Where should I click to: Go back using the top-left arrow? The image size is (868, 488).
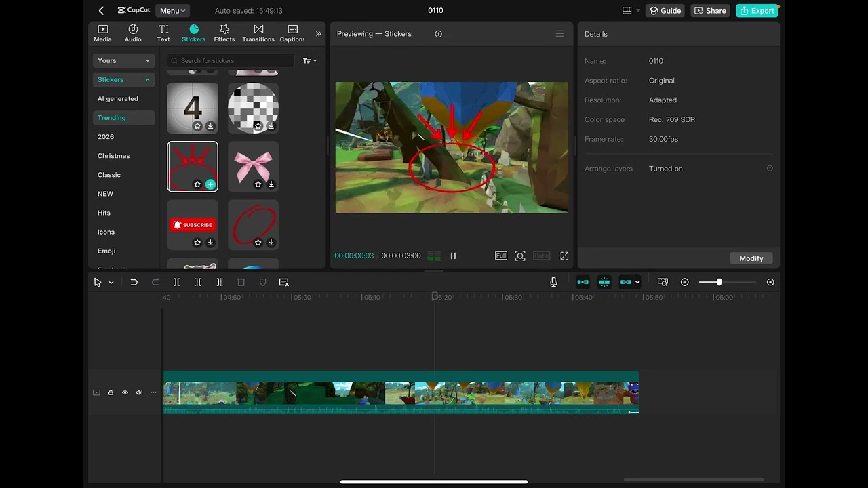(x=101, y=11)
